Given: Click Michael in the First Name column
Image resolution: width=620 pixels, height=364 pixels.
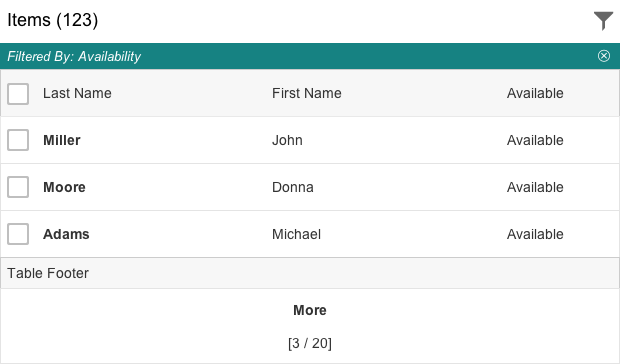Looking at the screenshot, I should 296,234.
